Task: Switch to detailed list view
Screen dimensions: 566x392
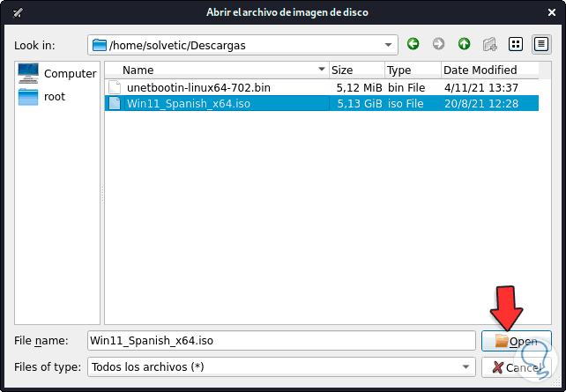Action: tap(541, 44)
